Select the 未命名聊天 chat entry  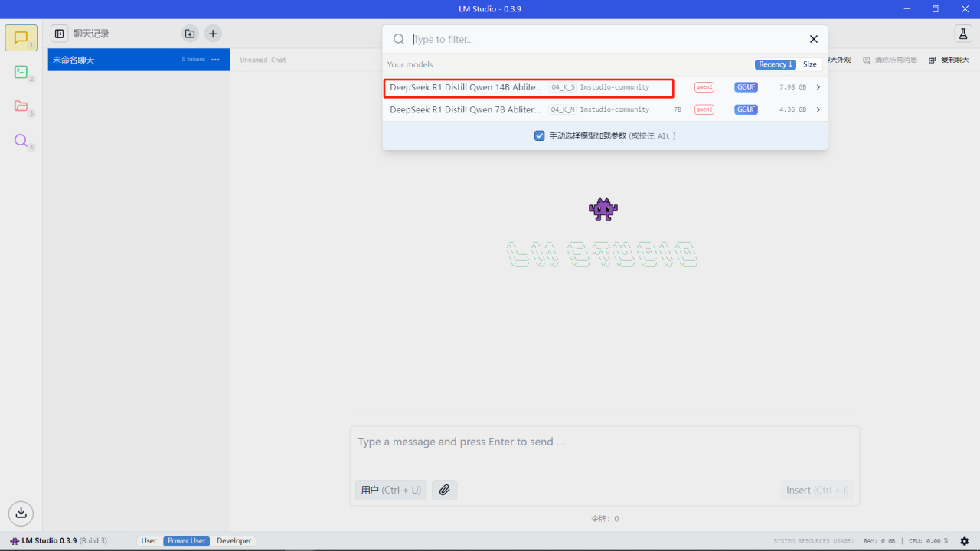[x=139, y=60]
